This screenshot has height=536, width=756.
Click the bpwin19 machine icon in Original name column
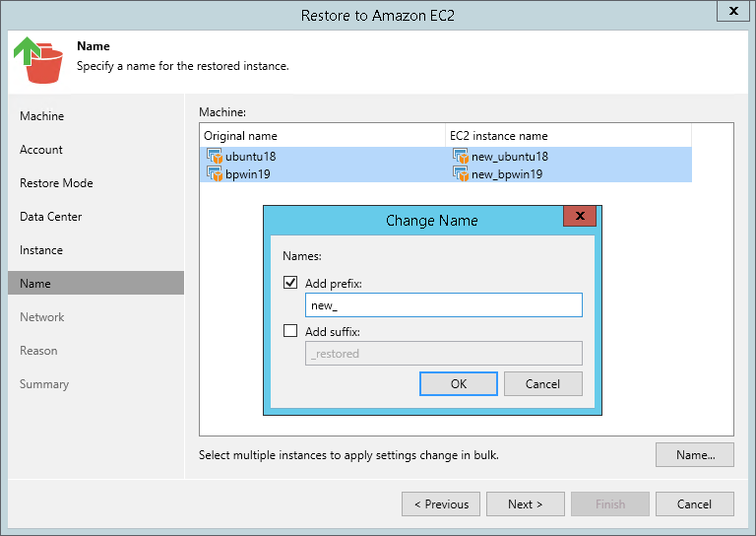click(215, 173)
